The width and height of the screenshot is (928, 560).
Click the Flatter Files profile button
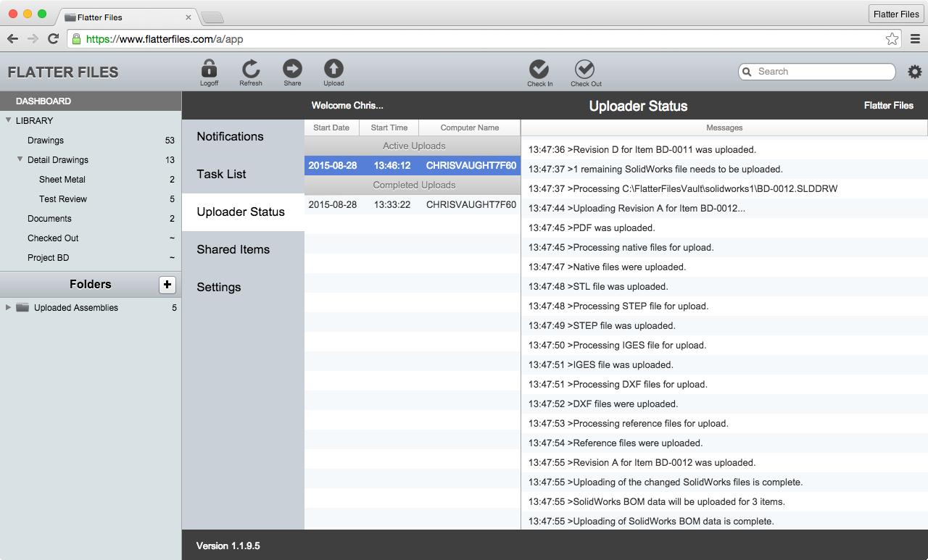click(x=896, y=14)
